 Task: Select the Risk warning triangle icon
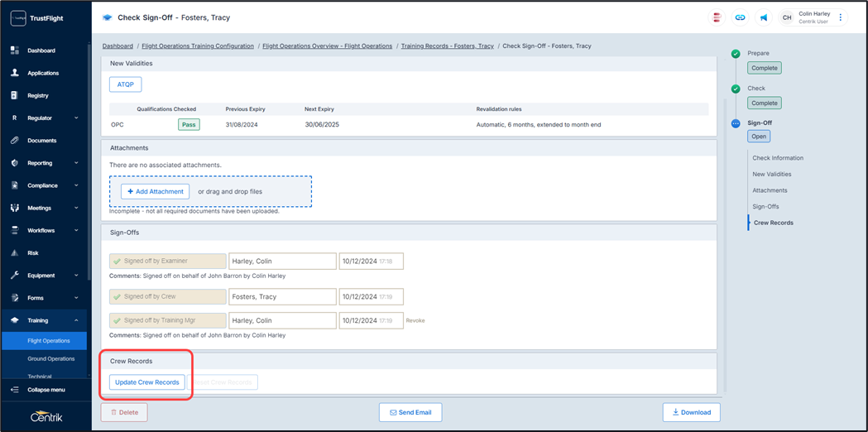pyautogui.click(x=15, y=253)
